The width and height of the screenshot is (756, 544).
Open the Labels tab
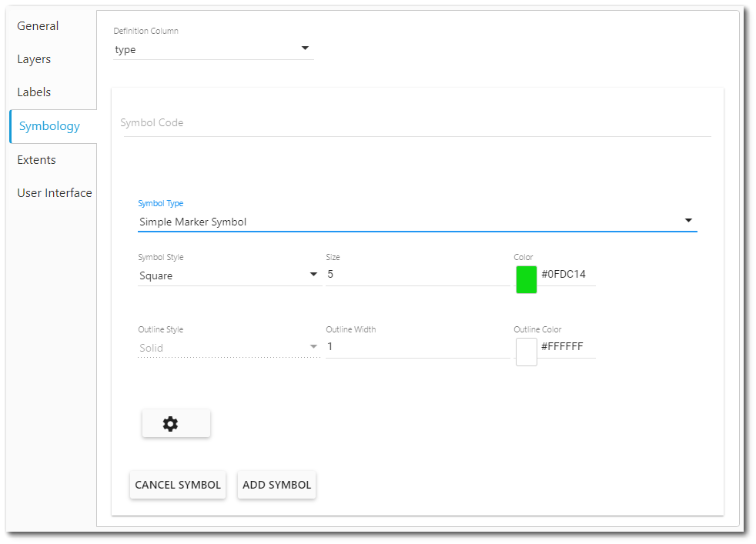tap(34, 92)
